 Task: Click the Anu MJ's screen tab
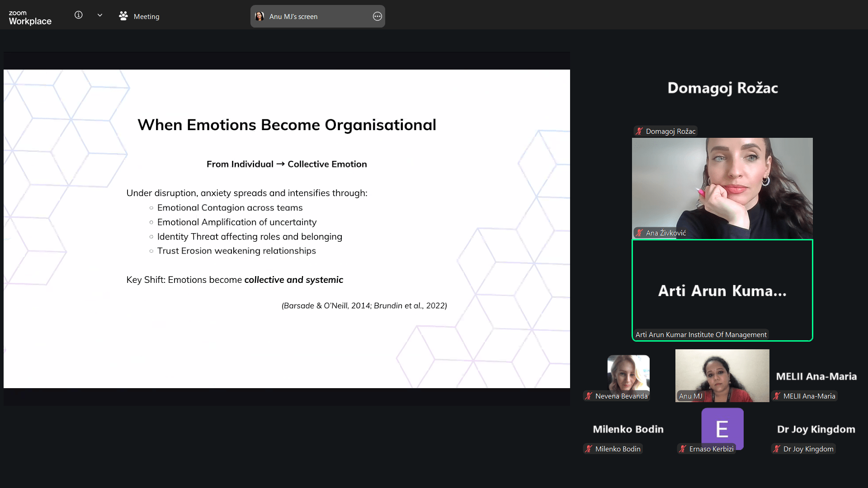pos(294,17)
